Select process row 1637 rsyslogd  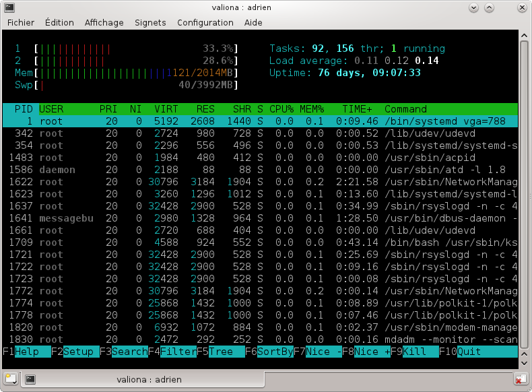coord(260,206)
